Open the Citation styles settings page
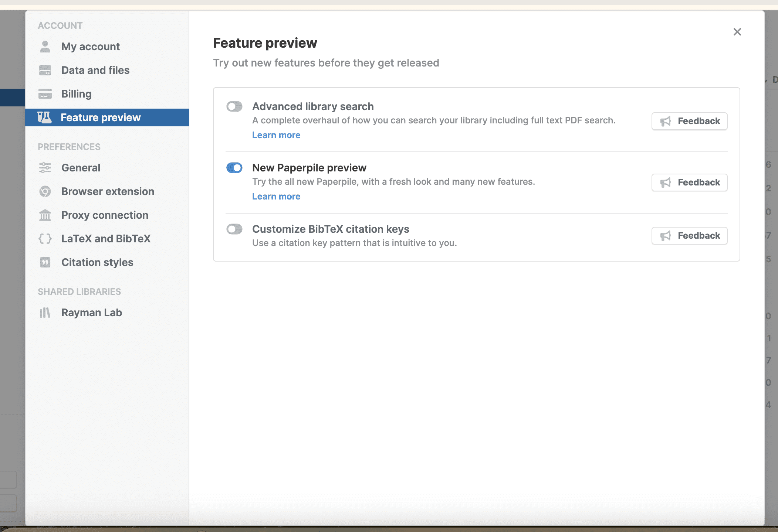 click(97, 262)
